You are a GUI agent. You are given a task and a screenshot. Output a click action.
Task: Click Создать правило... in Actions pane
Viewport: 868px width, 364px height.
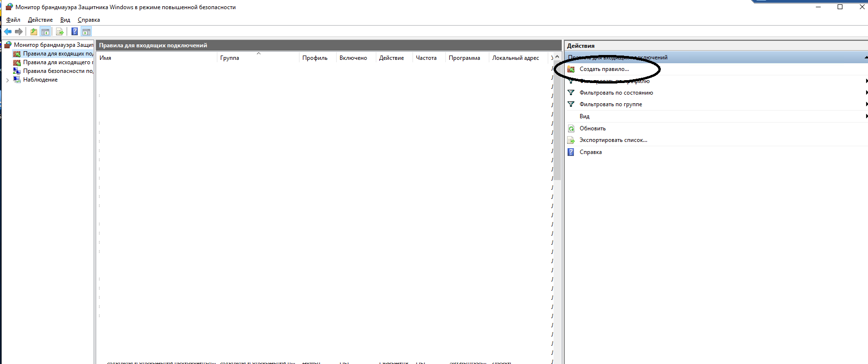[x=604, y=69]
